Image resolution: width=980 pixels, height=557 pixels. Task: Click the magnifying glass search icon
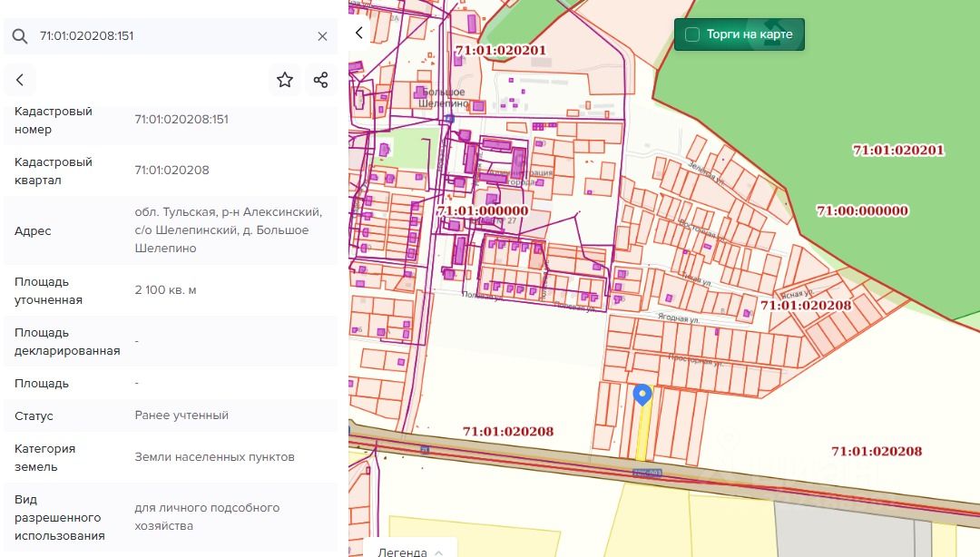(20, 36)
